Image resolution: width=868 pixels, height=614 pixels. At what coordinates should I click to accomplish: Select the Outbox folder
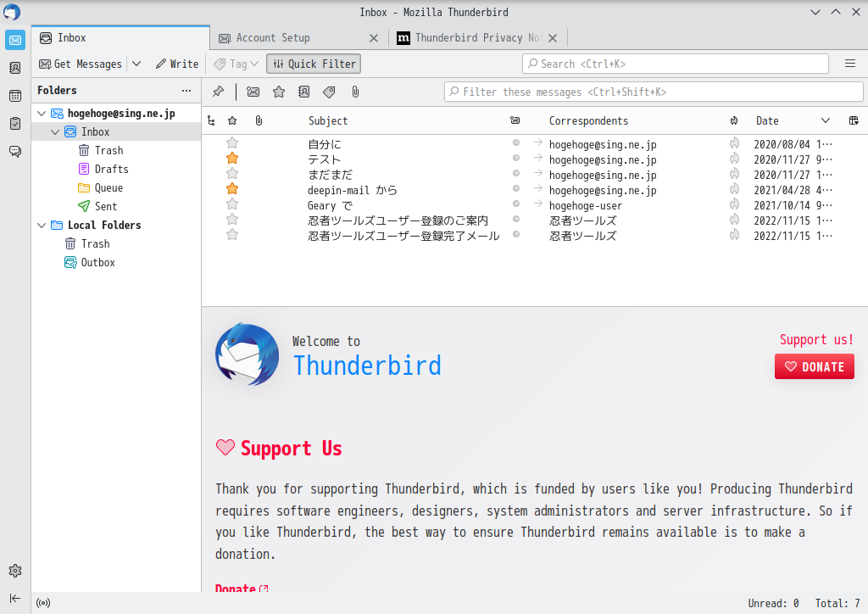tap(115, 262)
